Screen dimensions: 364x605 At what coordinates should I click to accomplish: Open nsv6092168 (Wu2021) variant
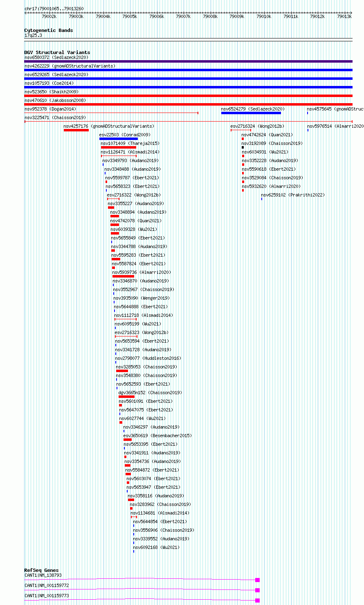point(156,547)
